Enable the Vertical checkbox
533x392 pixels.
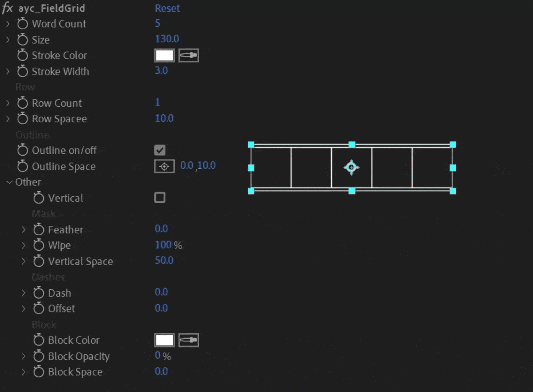click(160, 197)
